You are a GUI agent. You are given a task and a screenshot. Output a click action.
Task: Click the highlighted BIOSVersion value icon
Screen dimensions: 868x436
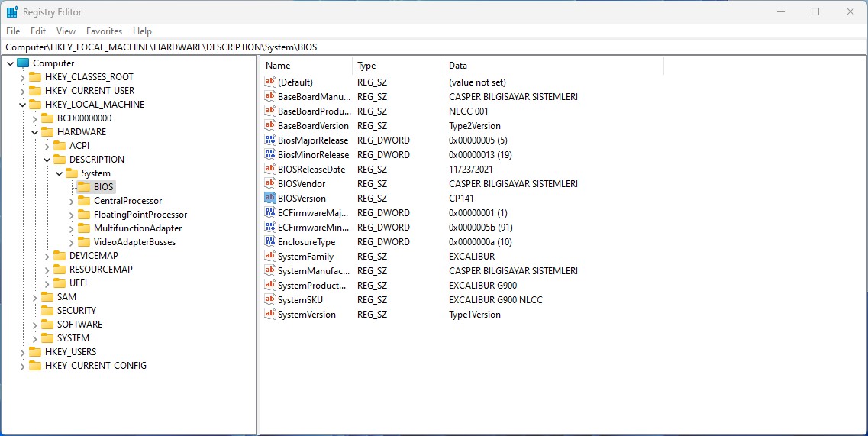click(270, 198)
